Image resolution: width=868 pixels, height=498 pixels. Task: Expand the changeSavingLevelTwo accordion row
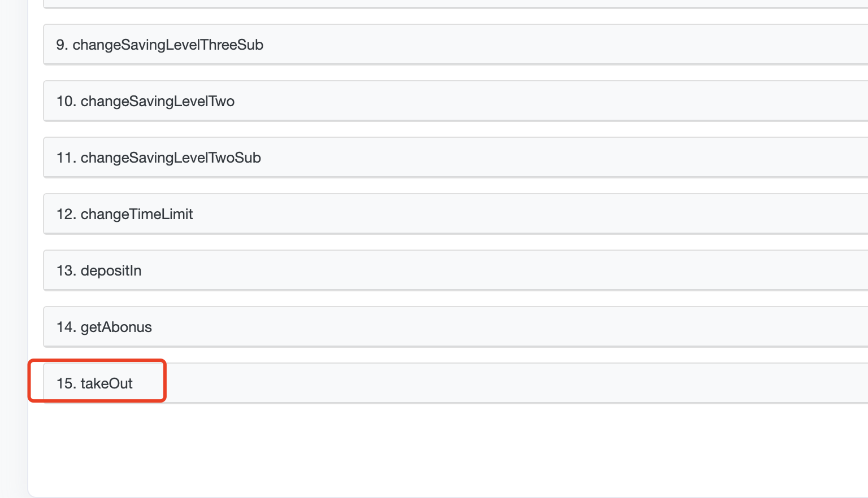452,101
